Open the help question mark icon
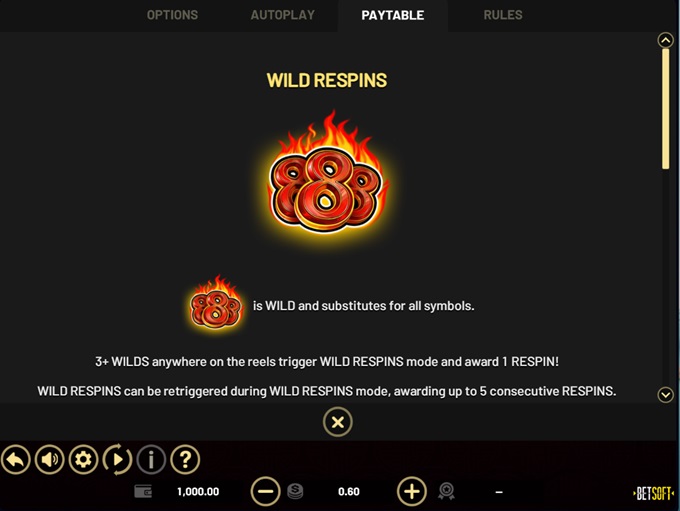680x511 pixels. coord(185,459)
